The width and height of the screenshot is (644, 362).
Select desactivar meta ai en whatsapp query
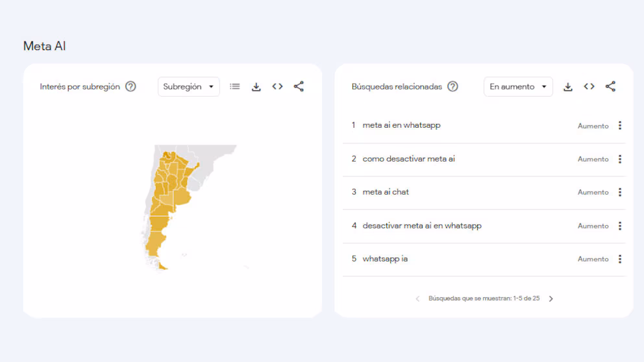coord(422,226)
